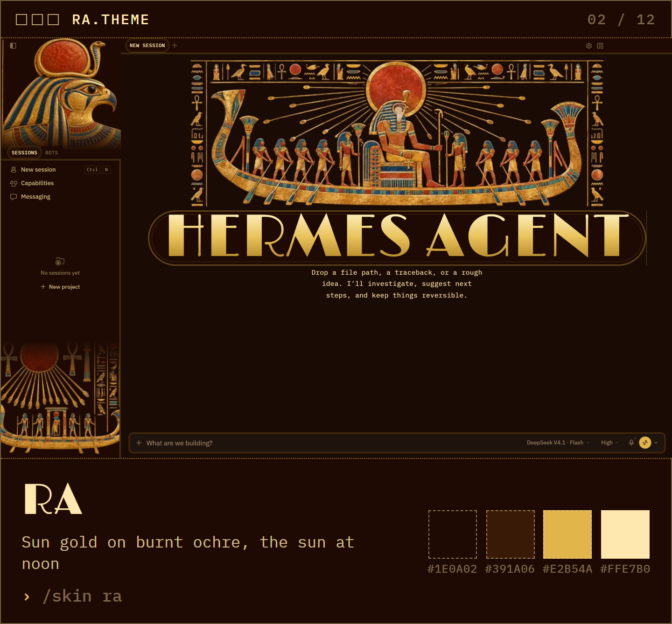Switch to the SESSIONS tab
The image size is (672, 624).
click(24, 153)
